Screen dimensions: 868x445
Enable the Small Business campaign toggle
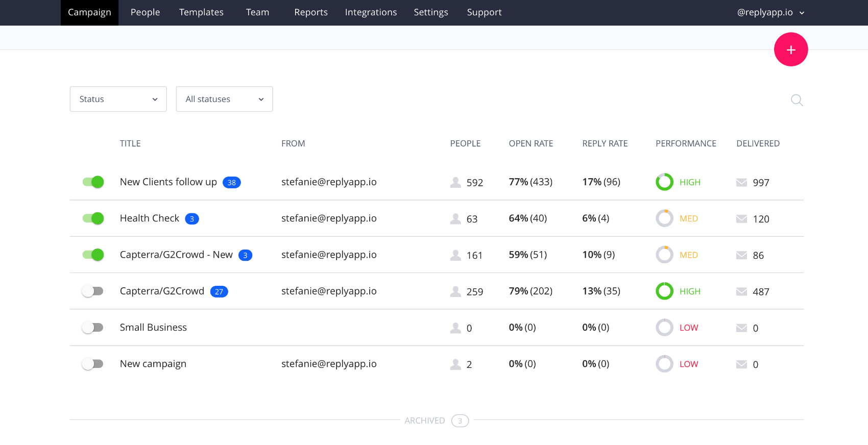pyautogui.click(x=93, y=328)
